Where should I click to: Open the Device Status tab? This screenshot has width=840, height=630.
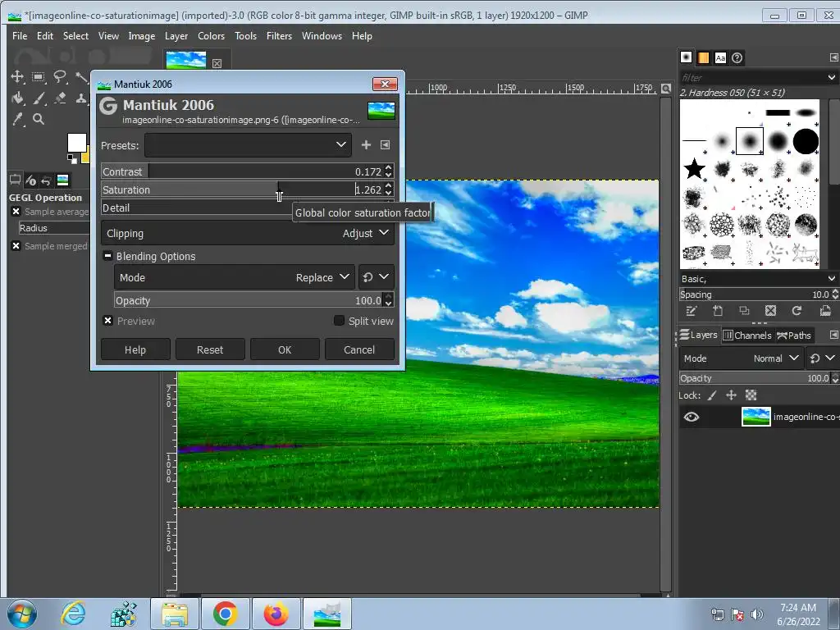coord(30,180)
